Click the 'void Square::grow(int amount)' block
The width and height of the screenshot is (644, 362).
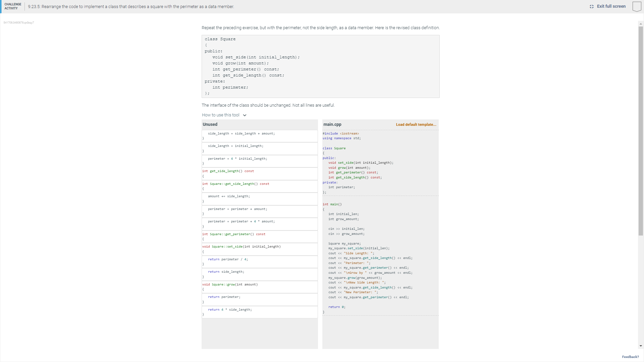pyautogui.click(x=260, y=287)
